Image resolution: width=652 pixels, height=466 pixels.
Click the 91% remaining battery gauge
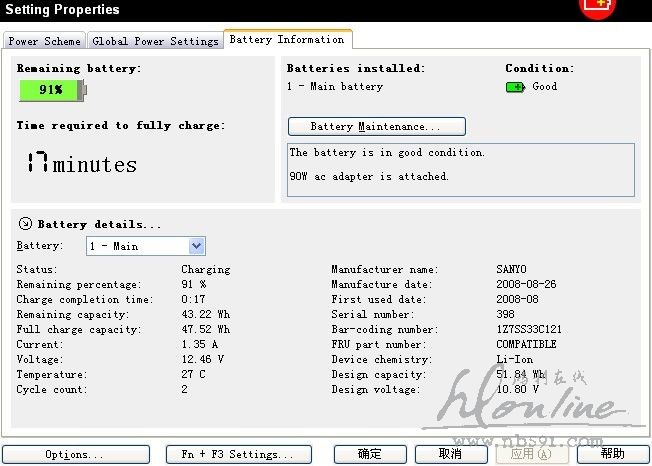point(52,90)
